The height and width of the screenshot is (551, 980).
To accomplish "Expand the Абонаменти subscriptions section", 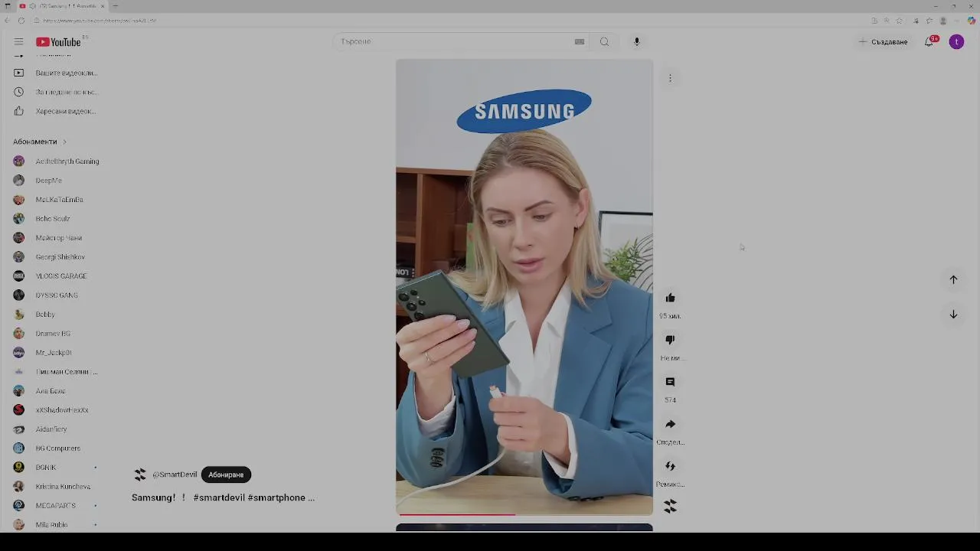I will [x=40, y=142].
